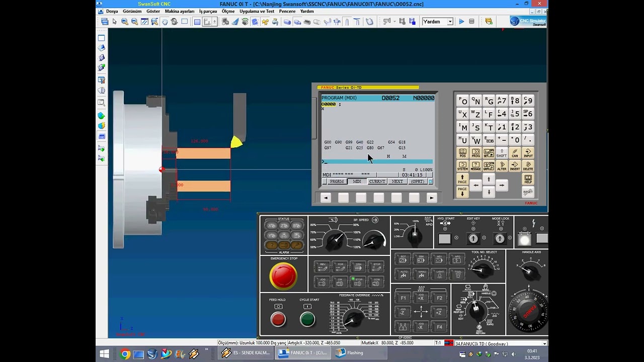
Task: Open the Dosya menu
Action: click(x=112, y=11)
